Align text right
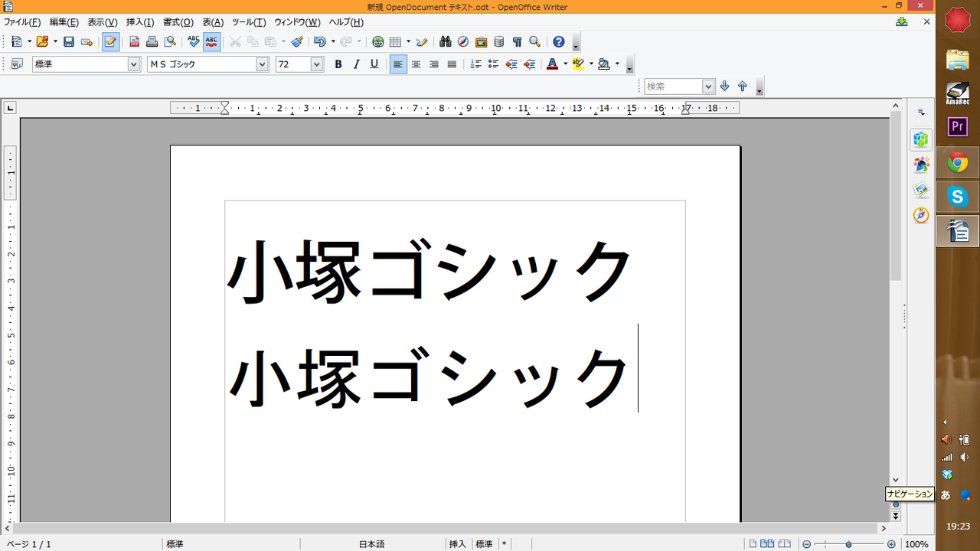 click(x=434, y=64)
